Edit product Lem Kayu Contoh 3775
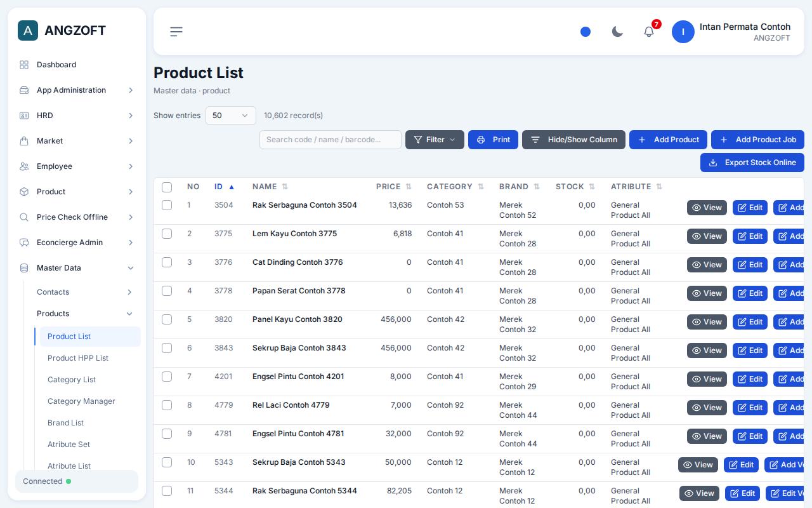Image resolution: width=812 pixels, height=508 pixels. pos(750,236)
